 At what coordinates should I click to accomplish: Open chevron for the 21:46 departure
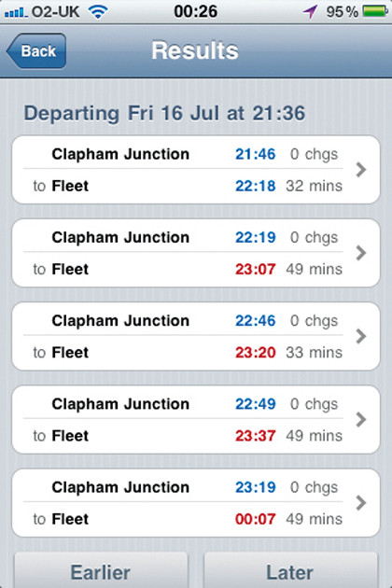(361, 170)
